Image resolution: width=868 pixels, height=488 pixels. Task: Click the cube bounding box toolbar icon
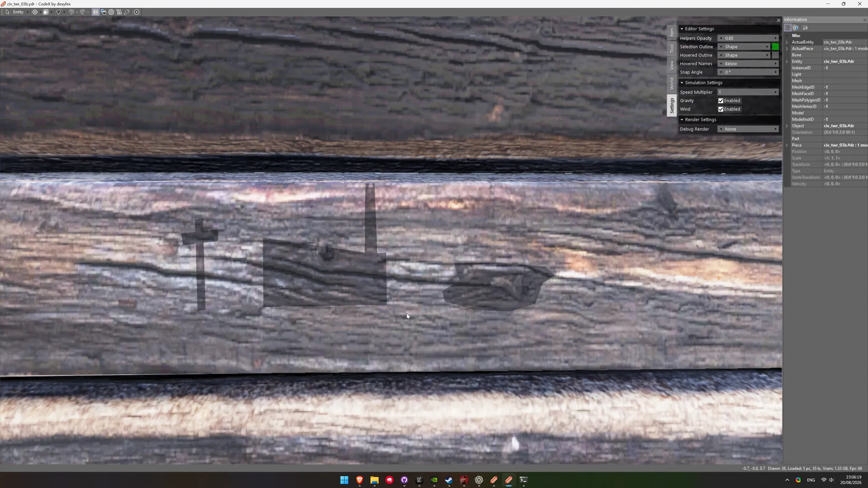pos(46,12)
